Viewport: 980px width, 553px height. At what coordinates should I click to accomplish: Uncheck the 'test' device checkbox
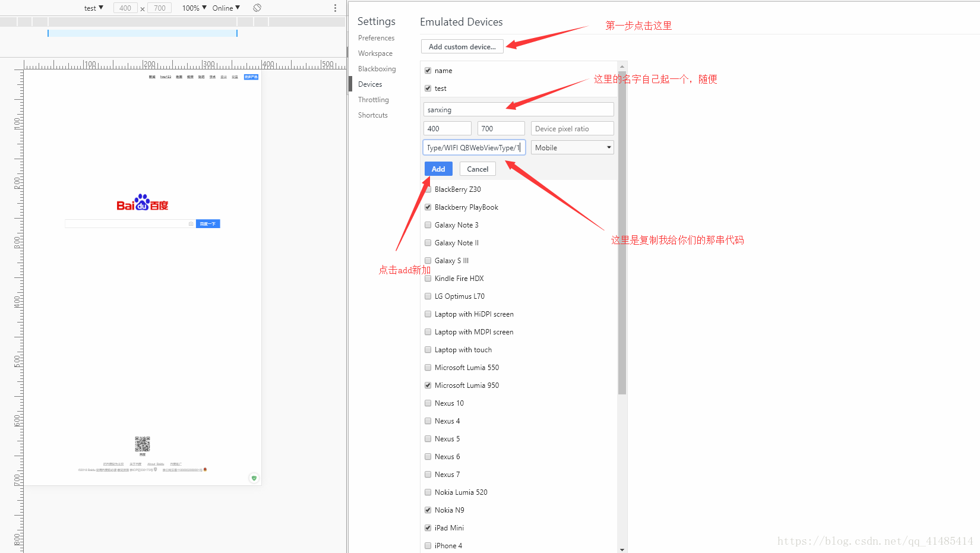point(428,88)
